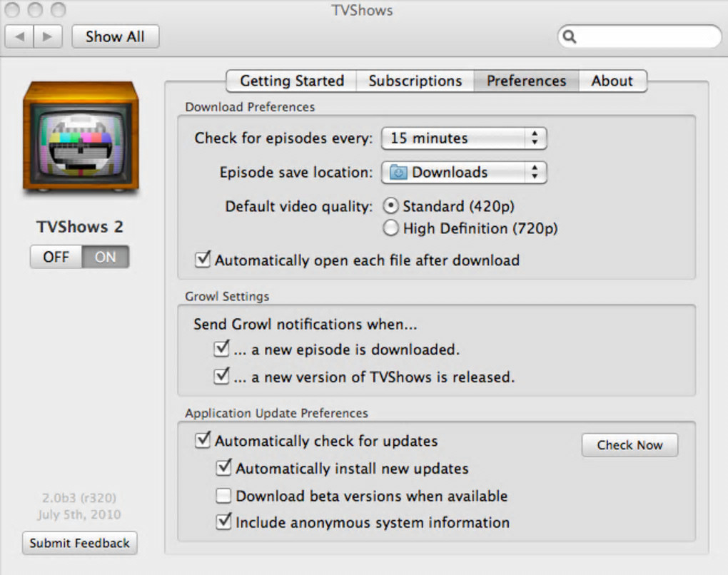Image resolution: width=728 pixels, height=575 pixels.
Task: Uncheck Include anonymous system information
Action: click(x=224, y=521)
